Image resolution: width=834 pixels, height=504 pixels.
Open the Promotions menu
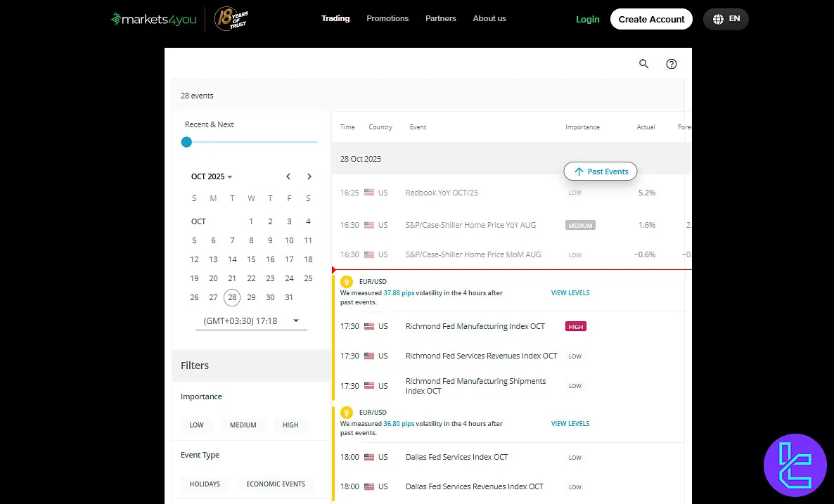387,18
